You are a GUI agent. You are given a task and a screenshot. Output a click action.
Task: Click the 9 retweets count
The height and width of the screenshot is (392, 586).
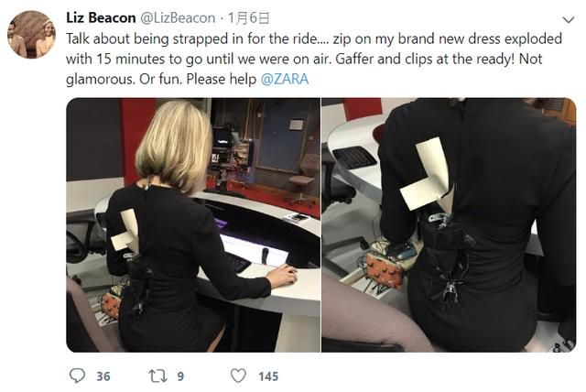pyautogui.click(x=180, y=376)
